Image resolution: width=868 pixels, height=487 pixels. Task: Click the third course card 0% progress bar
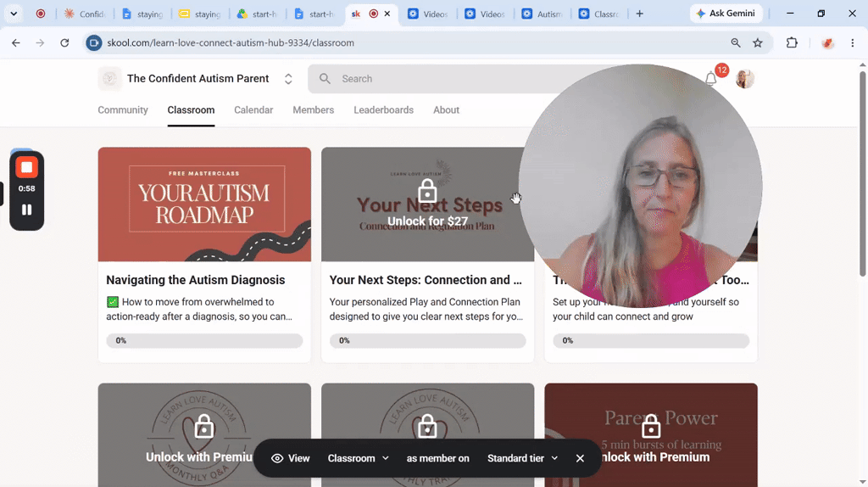pos(651,341)
